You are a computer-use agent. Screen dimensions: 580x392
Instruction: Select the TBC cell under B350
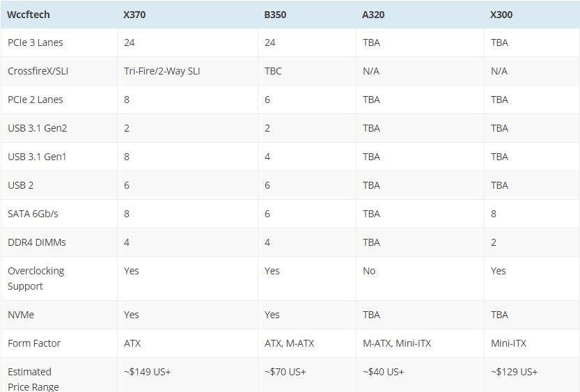273,71
